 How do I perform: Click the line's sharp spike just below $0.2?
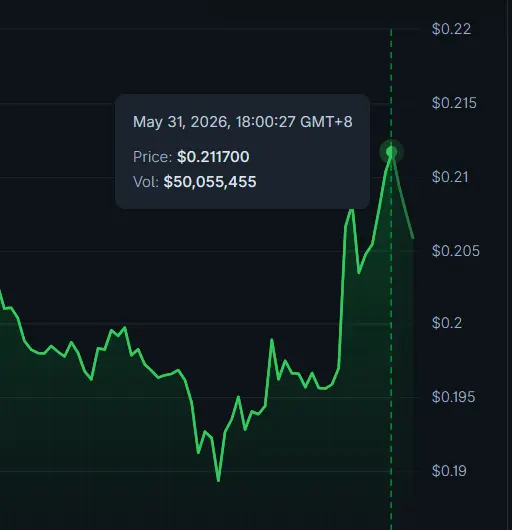[x=272, y=339]
